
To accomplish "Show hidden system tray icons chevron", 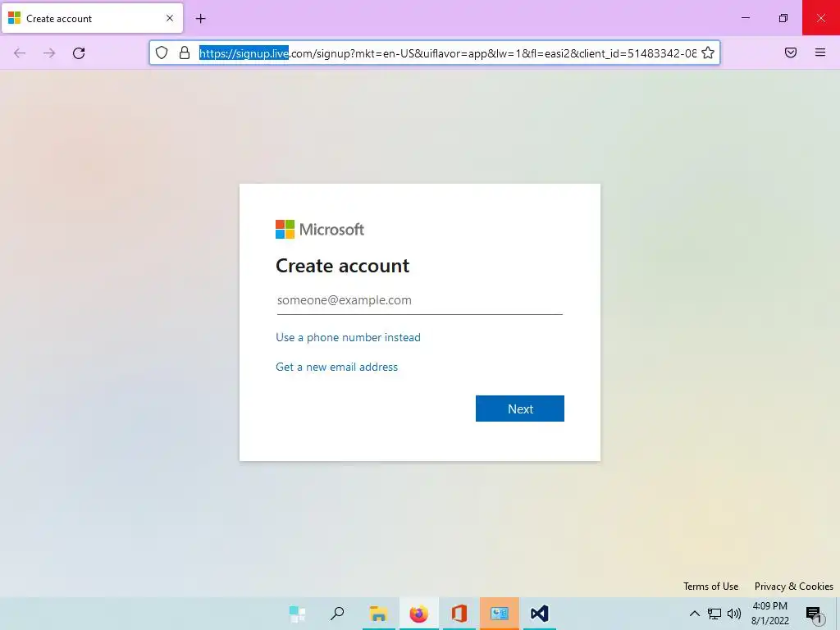I will coord(694,614).
